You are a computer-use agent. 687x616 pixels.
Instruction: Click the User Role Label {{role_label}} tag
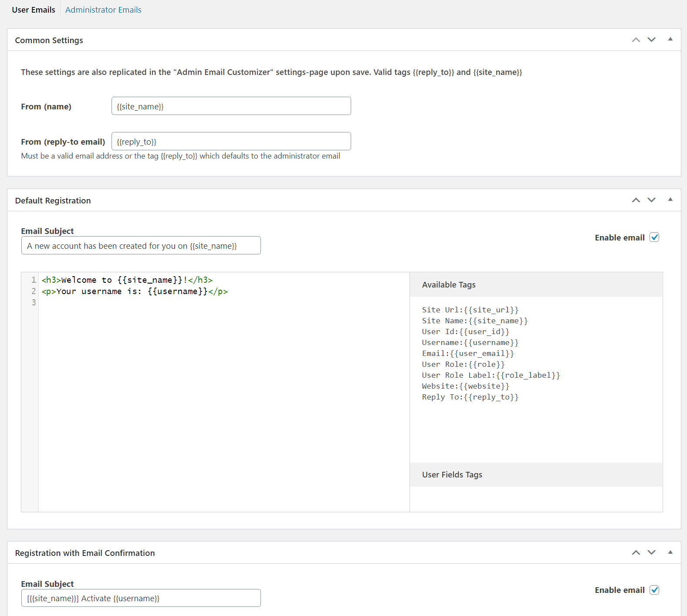(491, 375)
